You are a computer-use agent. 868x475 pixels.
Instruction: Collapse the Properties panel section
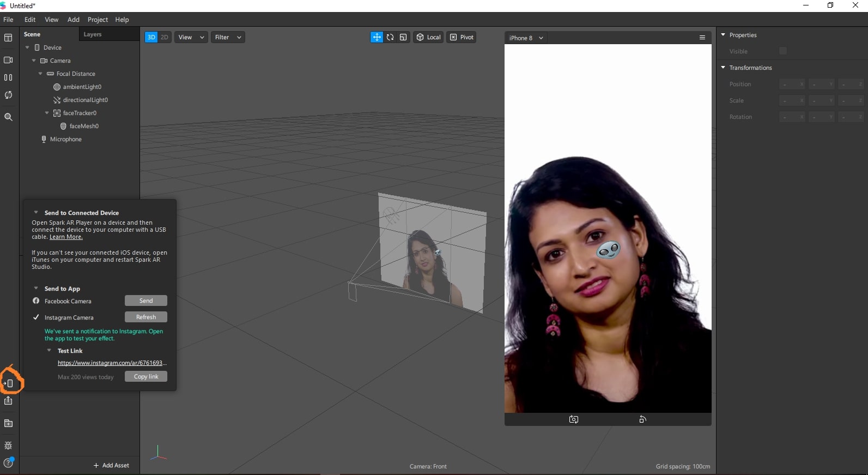click(723, 35)
